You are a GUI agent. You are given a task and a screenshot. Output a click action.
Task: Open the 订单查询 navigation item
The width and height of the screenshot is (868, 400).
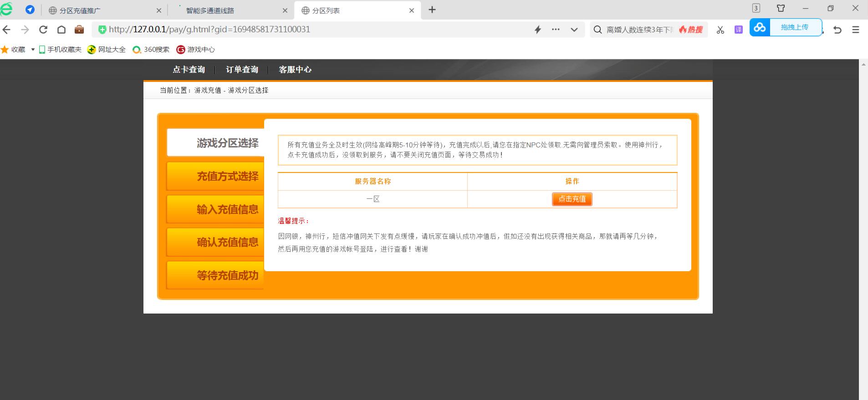click(x=242, y=70)
